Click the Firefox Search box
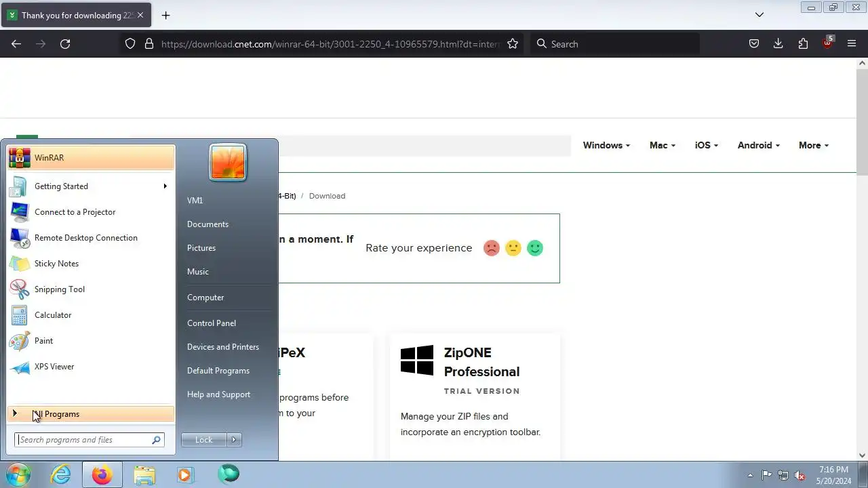This screenshot has width=868, height=488. point(614,44)
